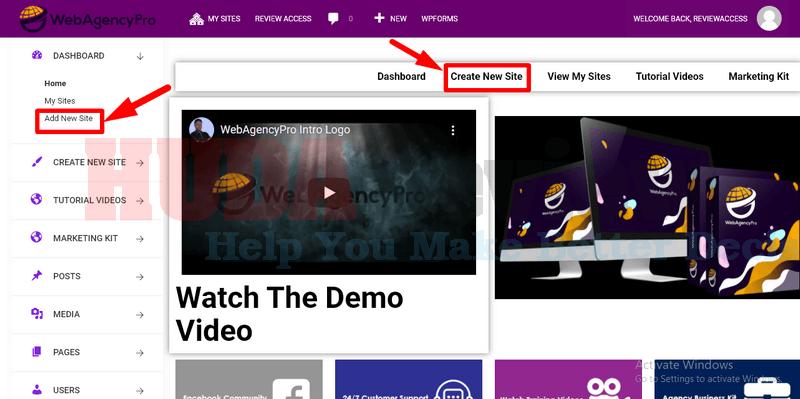Click Add New Site sidebar link
The image size is (800, 399).
coord(68,118)
